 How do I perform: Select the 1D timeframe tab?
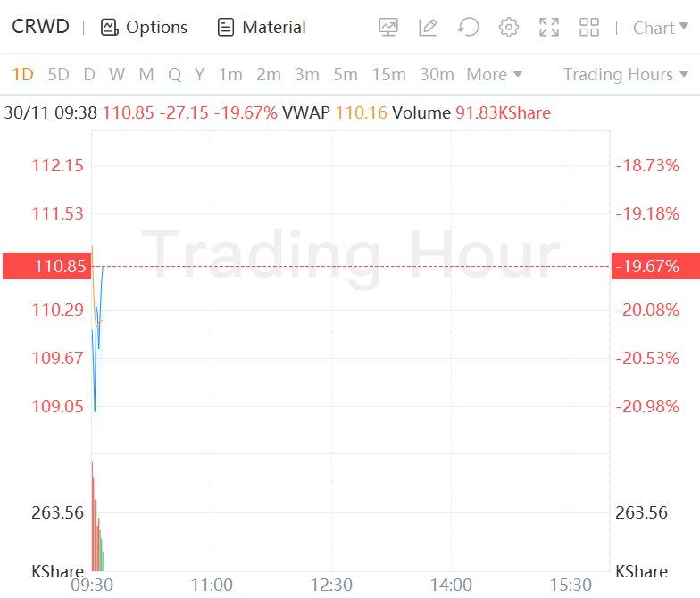[22, 74]
